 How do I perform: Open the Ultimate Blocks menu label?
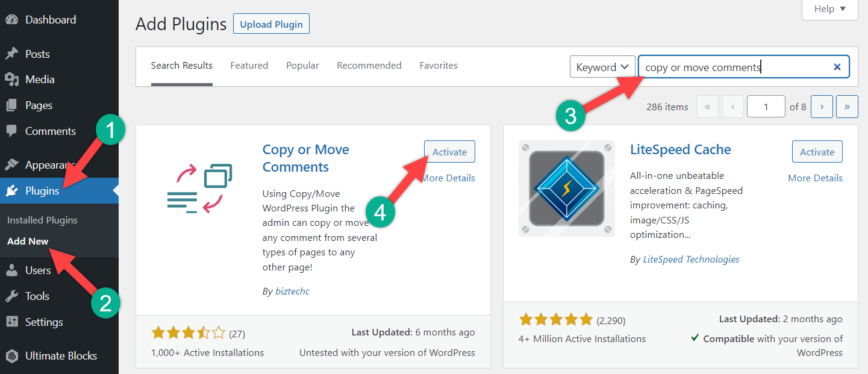tap(61, 356)
